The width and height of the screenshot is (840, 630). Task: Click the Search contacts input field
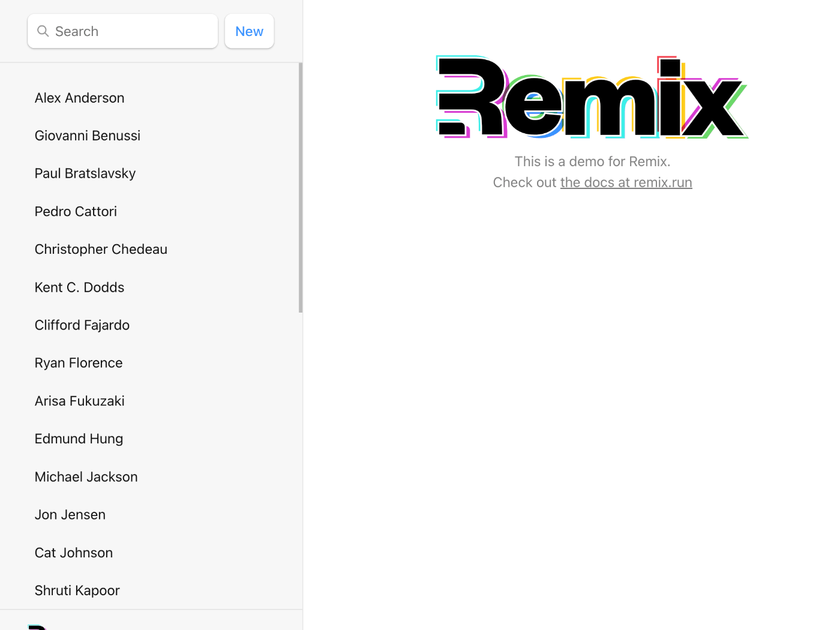pos(122,31)
